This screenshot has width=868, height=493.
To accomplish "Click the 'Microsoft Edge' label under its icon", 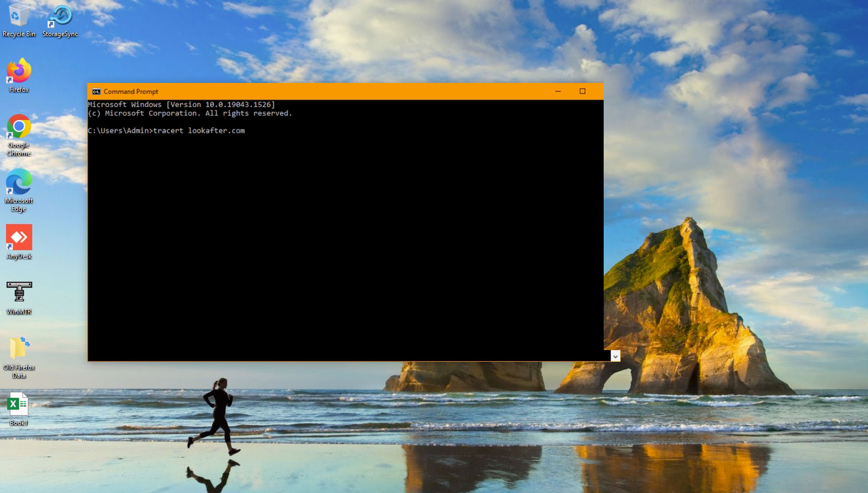I will point(19,205).
